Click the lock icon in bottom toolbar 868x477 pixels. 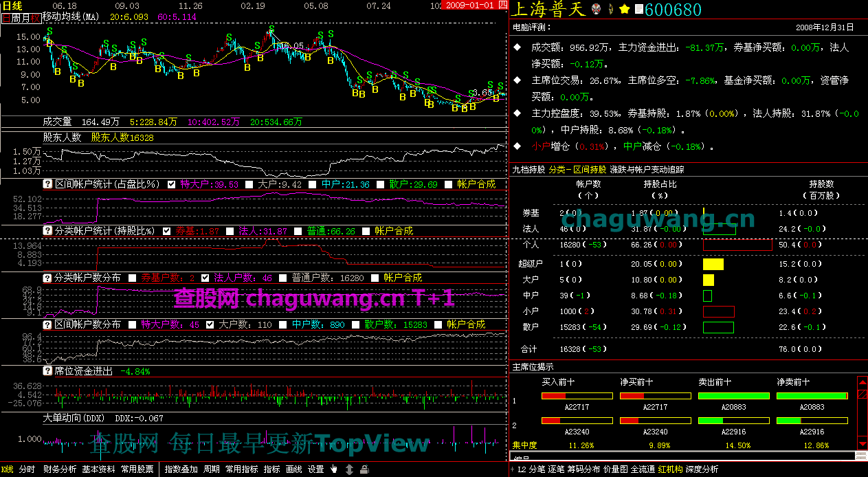tap(364, 469)
